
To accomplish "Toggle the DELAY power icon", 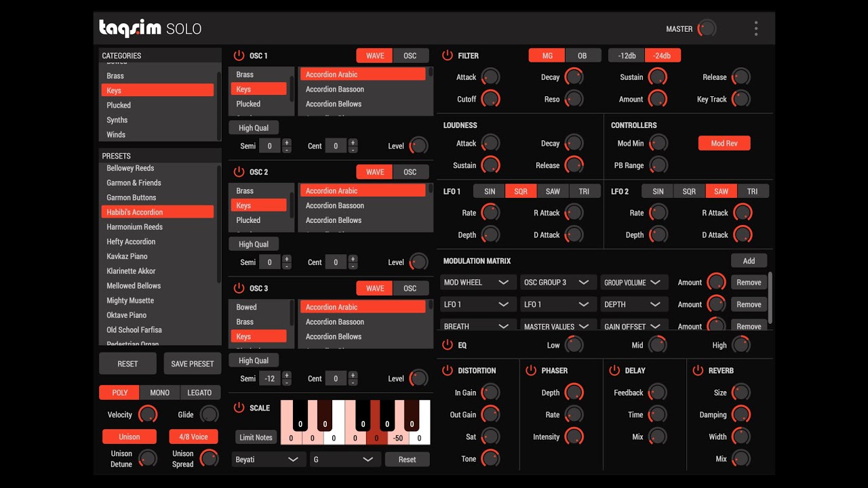I will click(614, 371).
